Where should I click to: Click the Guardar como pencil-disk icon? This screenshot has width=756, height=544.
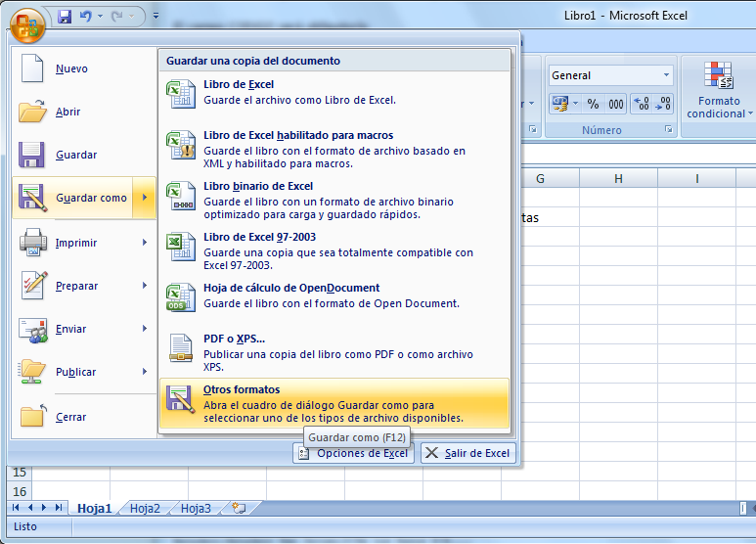(x=32, y=198)
